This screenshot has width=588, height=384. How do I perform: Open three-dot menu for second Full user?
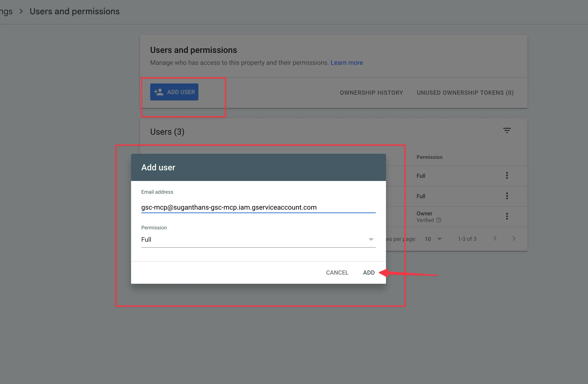click(x=507, y=196)
